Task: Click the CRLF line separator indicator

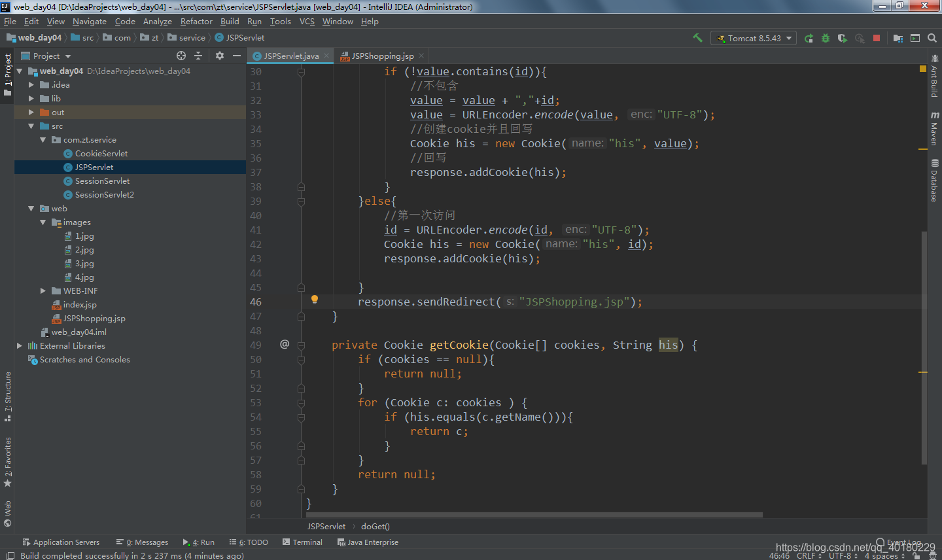Action: coord(809,555)
